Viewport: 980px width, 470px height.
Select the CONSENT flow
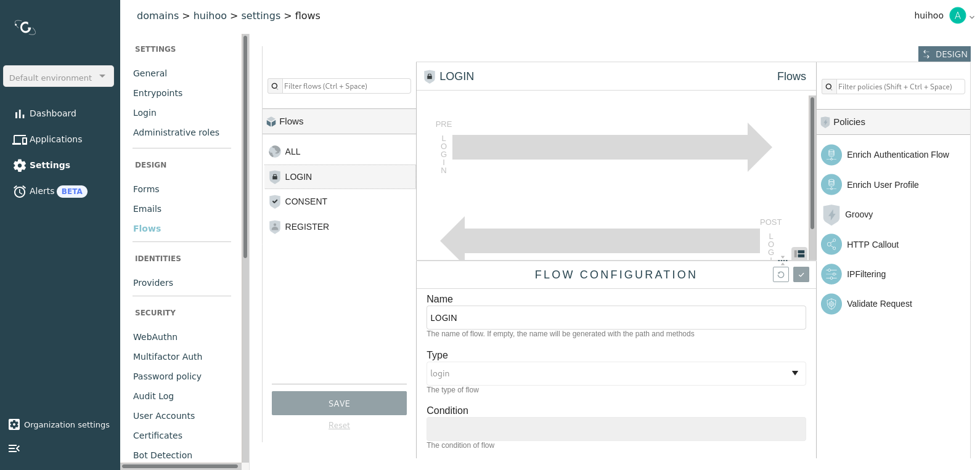pyautogui.click(x=306, y=201)
